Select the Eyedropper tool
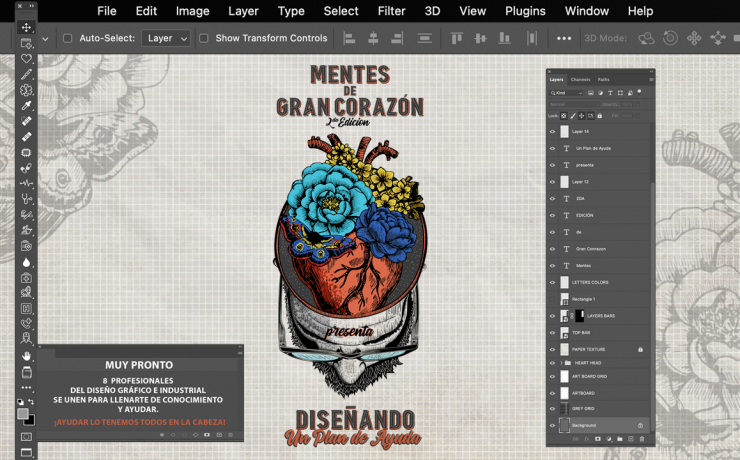 26,105
